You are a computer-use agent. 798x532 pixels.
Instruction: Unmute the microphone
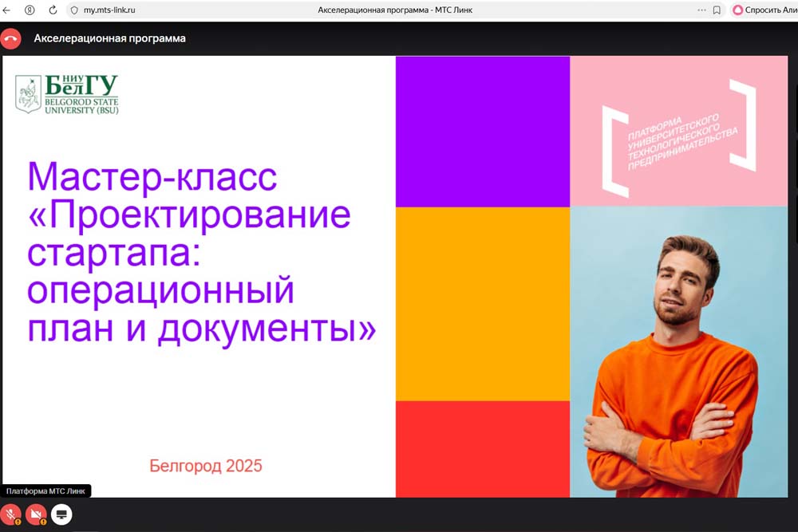coord(11,514)
